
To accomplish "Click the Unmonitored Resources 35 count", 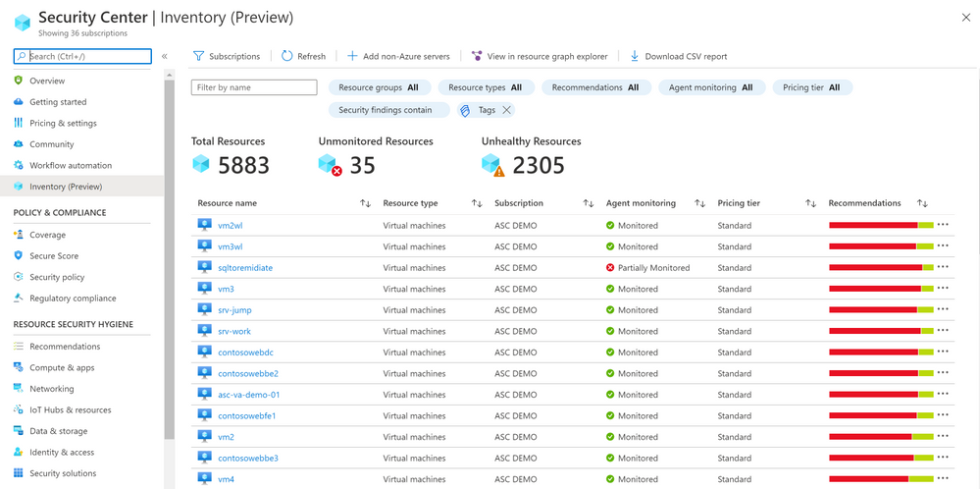I will click(363, 166).
